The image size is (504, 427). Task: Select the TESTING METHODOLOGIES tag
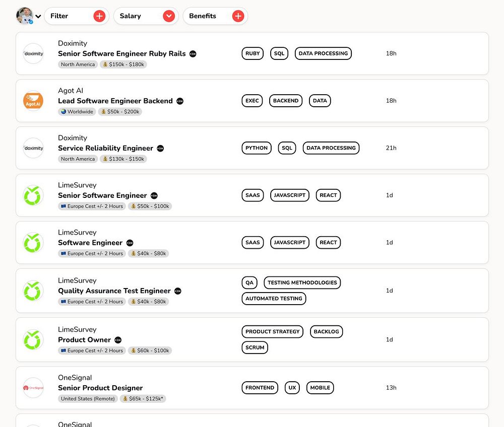pyautogui.click(x=302, y=282)
